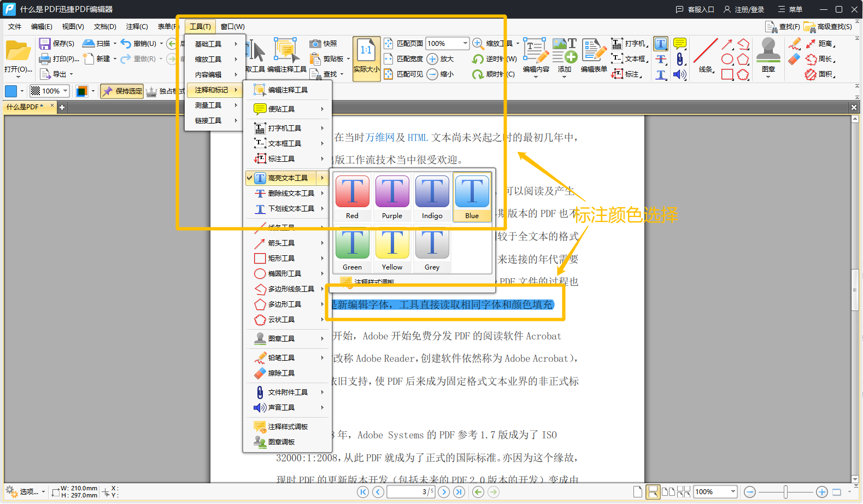Image resolution: width=863 pixels, height=504 pixels.
Task: Click the Area (面积) measure icon
Action: (811, 74)
